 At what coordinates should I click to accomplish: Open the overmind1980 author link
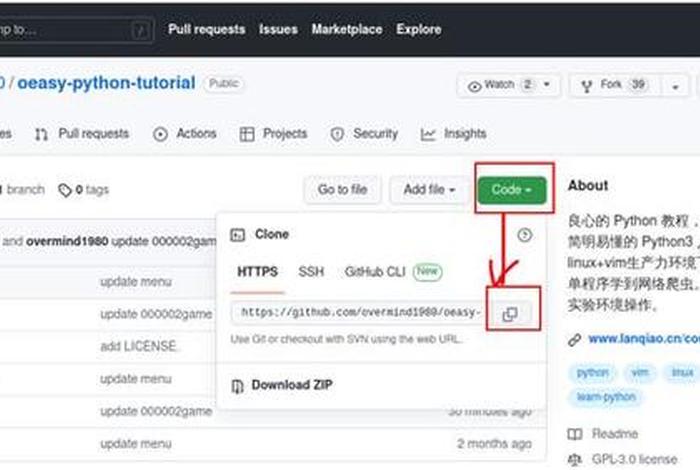[67, 241]
